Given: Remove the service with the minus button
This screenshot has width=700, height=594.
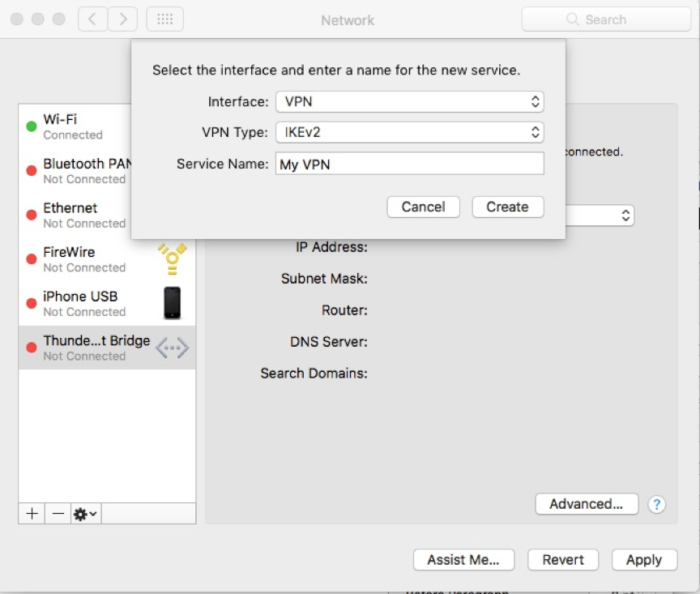Looking at the screenshot, I should pyautogui.click(x=58, y=514).
